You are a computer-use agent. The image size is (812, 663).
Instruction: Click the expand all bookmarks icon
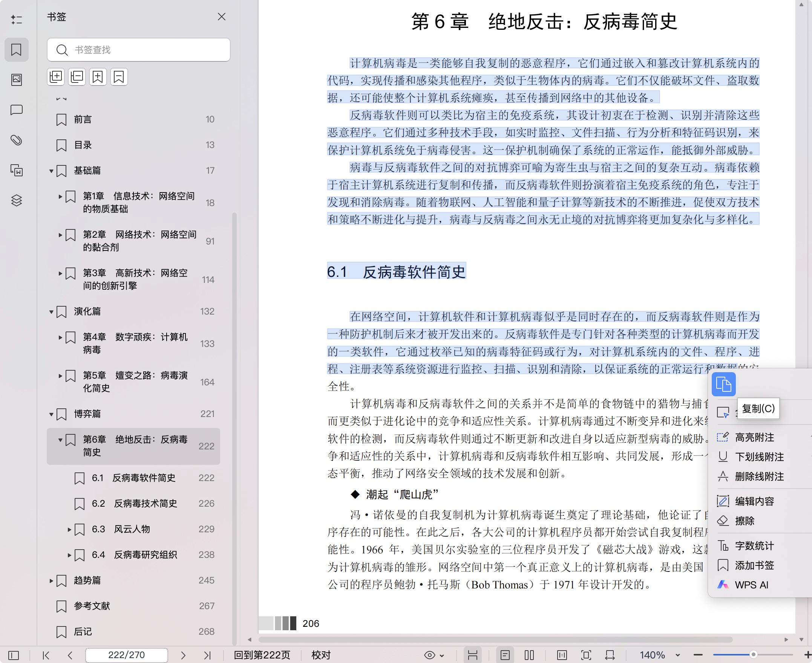(56, 77)
